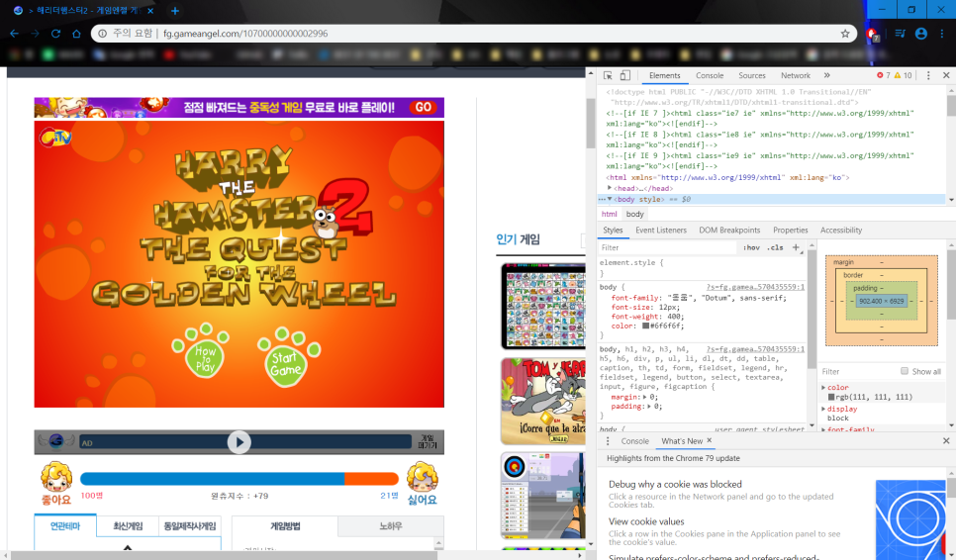
Task: Open the media control playlist icon
Action: 900,34
